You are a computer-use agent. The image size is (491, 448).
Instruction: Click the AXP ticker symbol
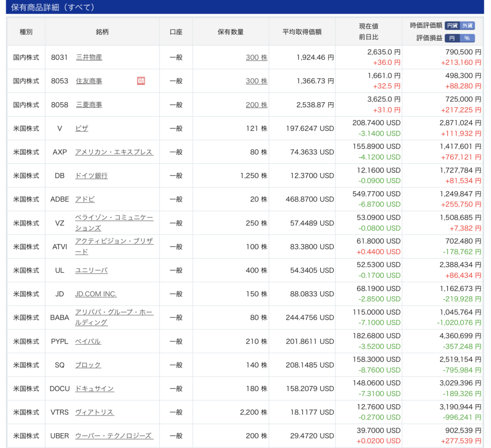(x=59, y=152)
